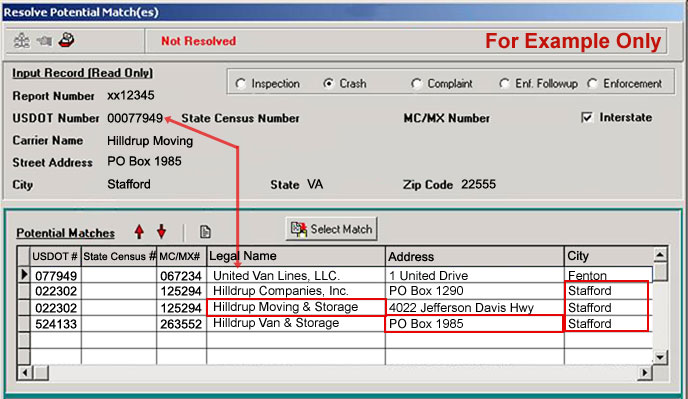Screen dimensions: 688x399
Task: Click the State value VA
Action: [315, 184]
